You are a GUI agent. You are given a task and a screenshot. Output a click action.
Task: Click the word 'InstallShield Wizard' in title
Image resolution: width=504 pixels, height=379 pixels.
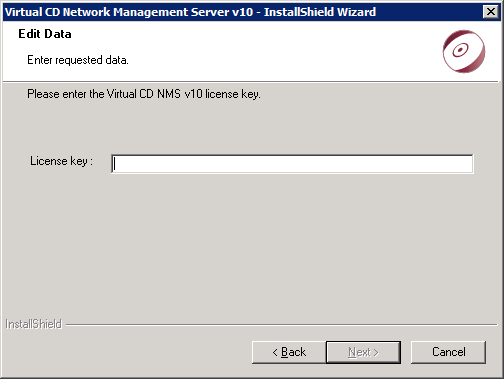320,12
